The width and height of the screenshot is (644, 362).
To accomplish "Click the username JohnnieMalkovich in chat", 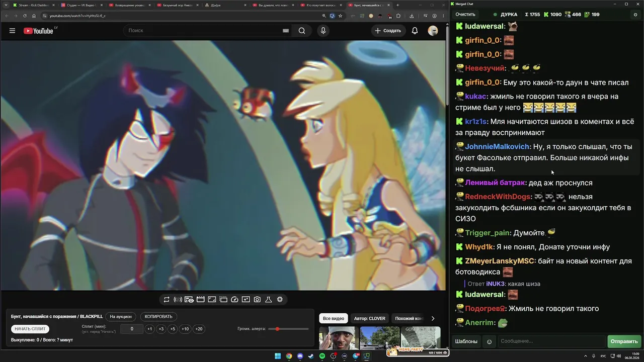I will (x=498, y=147).
